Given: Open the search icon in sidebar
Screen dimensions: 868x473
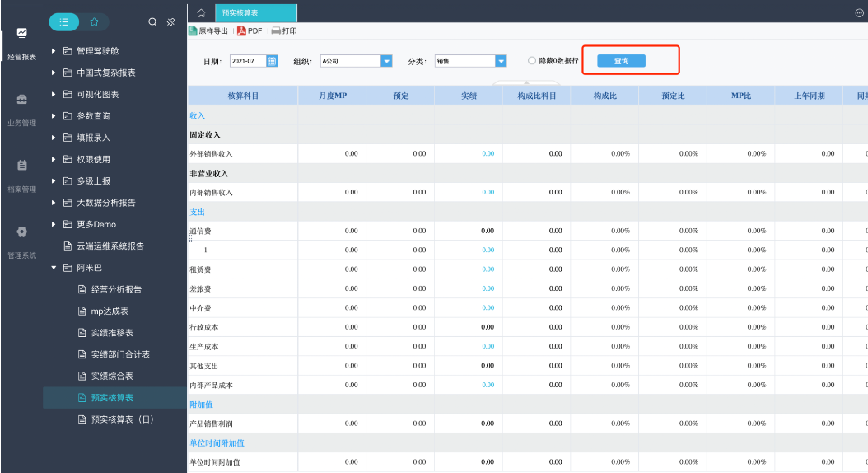Looking at the screenshot, I should tap(153, 22).
